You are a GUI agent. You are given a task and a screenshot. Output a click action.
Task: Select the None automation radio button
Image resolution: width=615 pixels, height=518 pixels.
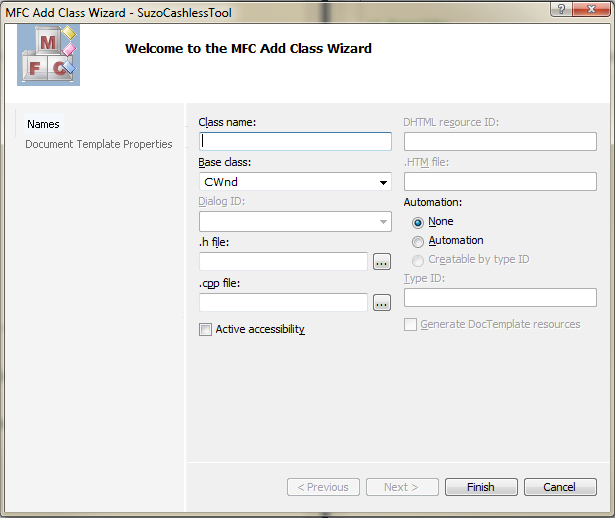(x=418, y=222)
